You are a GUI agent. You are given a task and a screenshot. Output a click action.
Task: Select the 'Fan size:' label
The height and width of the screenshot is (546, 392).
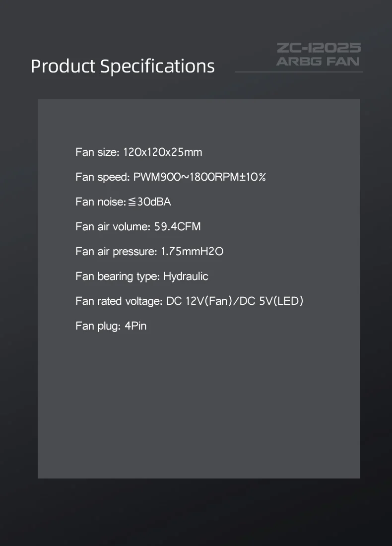point(97,152)
